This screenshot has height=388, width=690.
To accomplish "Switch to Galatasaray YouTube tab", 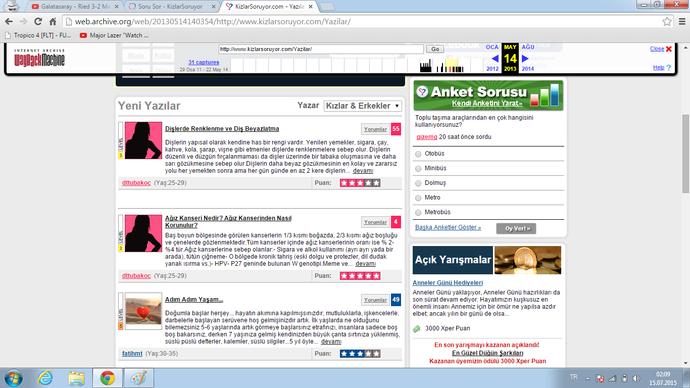I will (76, 7).
